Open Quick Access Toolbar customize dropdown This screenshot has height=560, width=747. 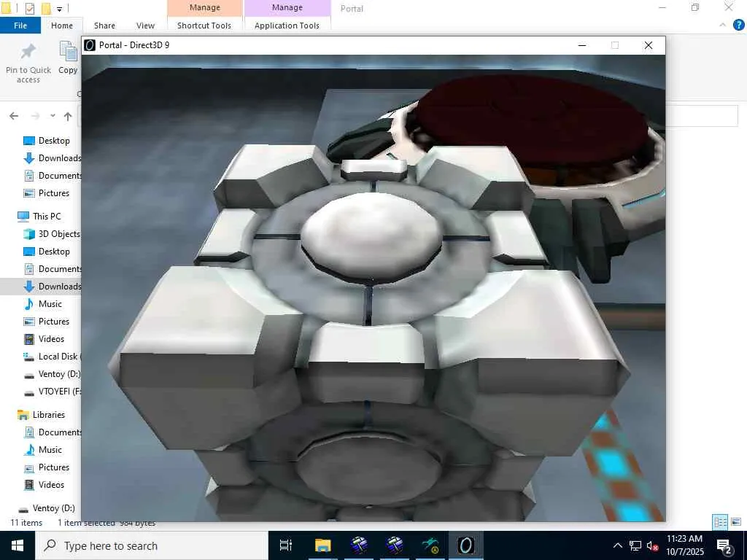point(60,9)
